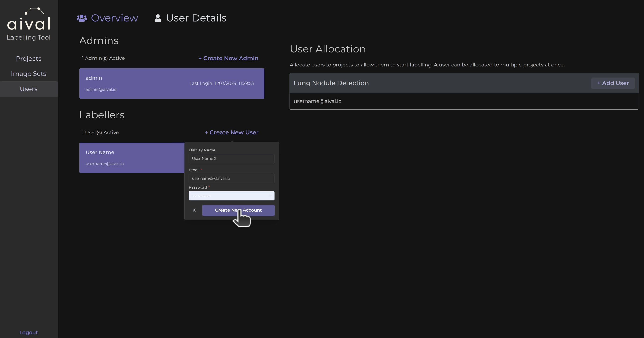
Task: Select Users in sidebar
Action: point(29,89)
